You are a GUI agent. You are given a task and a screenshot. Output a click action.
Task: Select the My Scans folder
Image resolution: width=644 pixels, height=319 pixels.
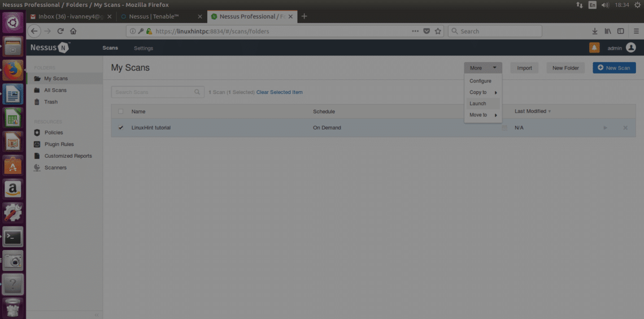coord(56,79)
